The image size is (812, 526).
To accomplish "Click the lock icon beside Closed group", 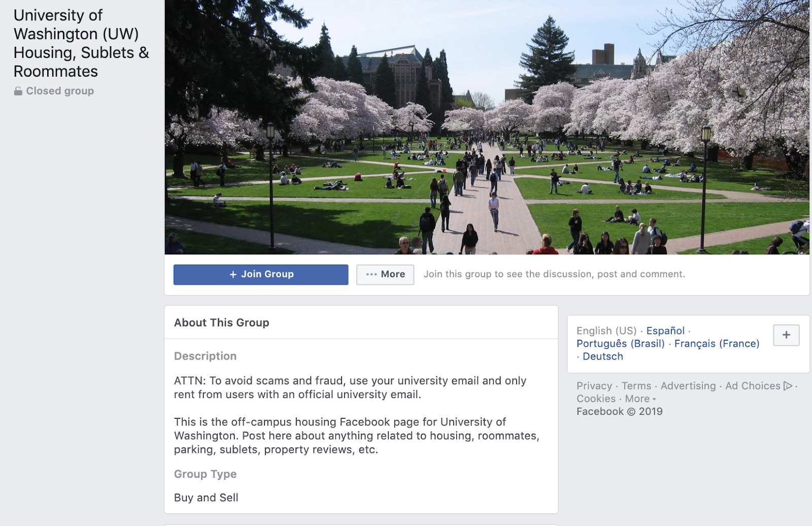I will tap(18, 91).
